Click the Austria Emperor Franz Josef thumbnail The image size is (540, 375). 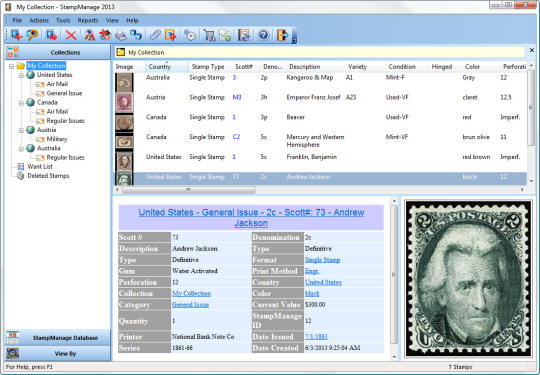[124, 102]
